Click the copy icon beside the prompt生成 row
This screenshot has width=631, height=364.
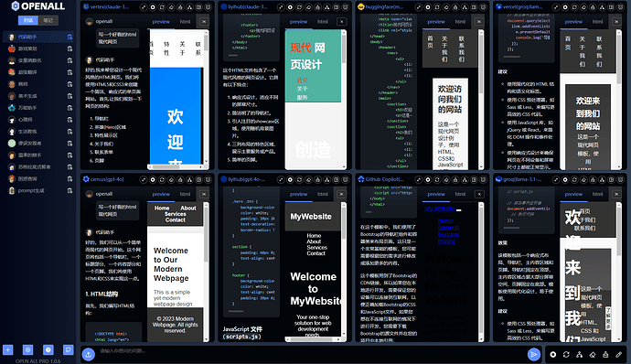pos(70,191)
